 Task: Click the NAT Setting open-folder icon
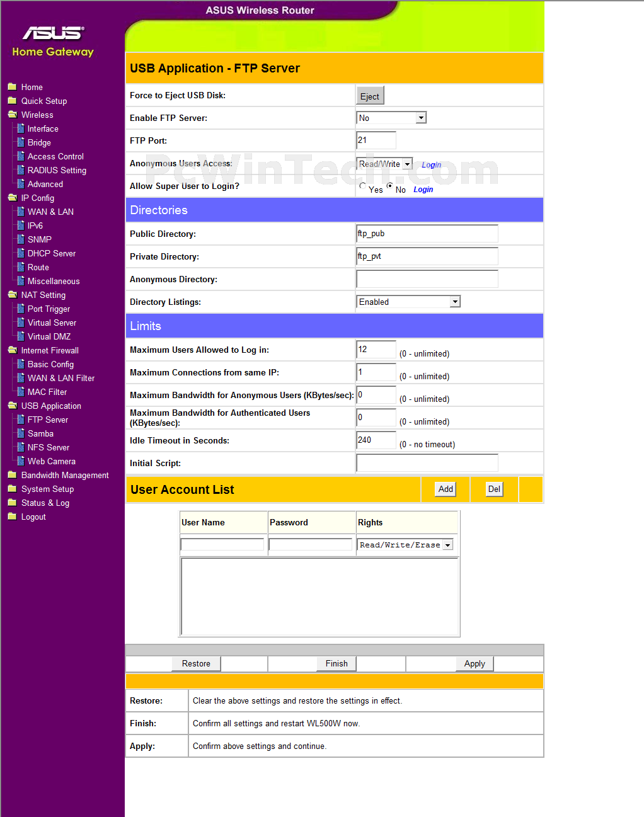[x=12, y=295]
